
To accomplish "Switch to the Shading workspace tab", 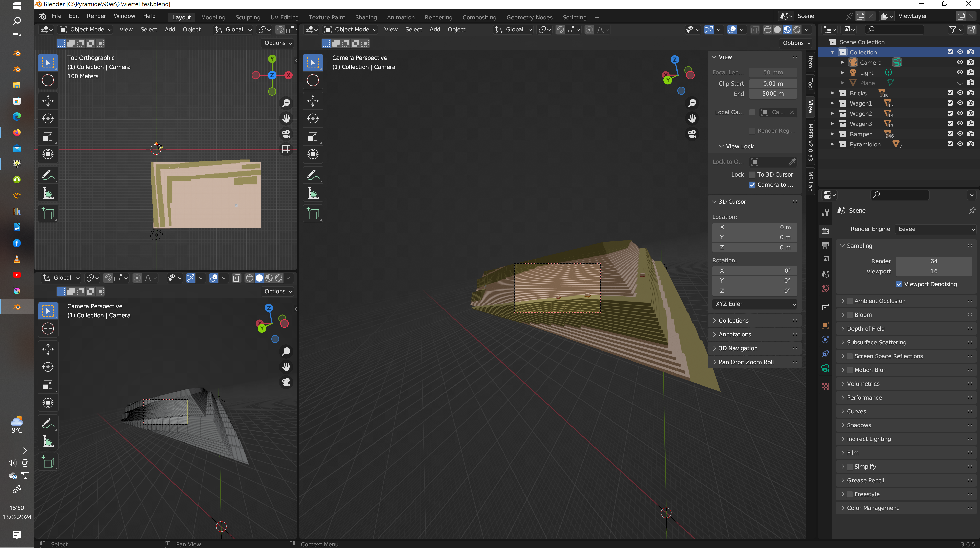I will pyautogui.click(x=366, y=18).
